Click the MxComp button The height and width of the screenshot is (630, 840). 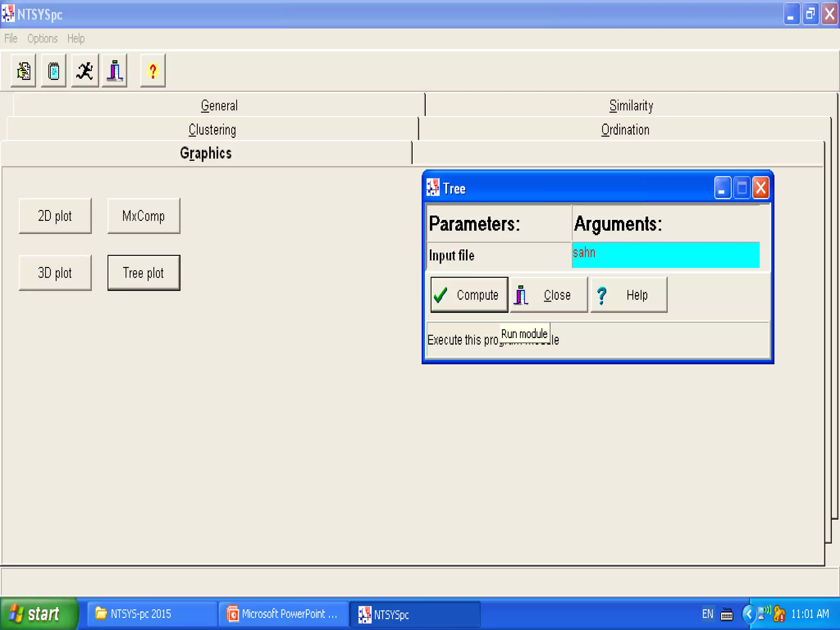[x=144, y=216]
